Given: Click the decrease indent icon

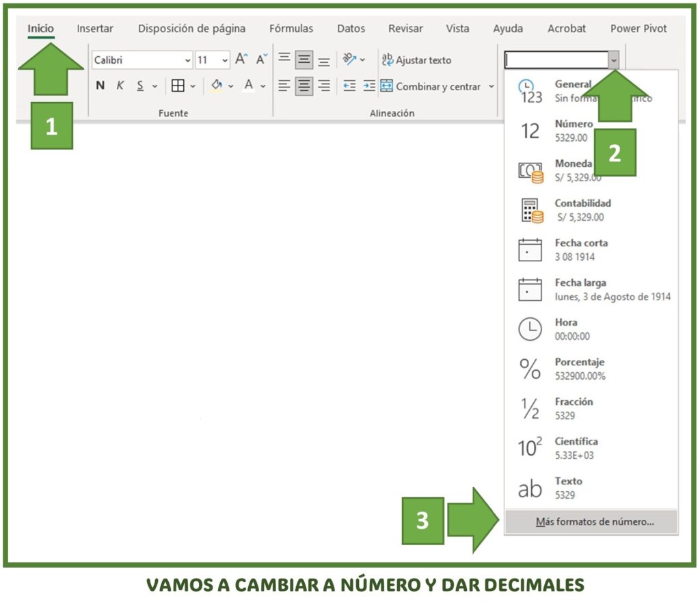Looking at the screenshot, I should 349,86.
